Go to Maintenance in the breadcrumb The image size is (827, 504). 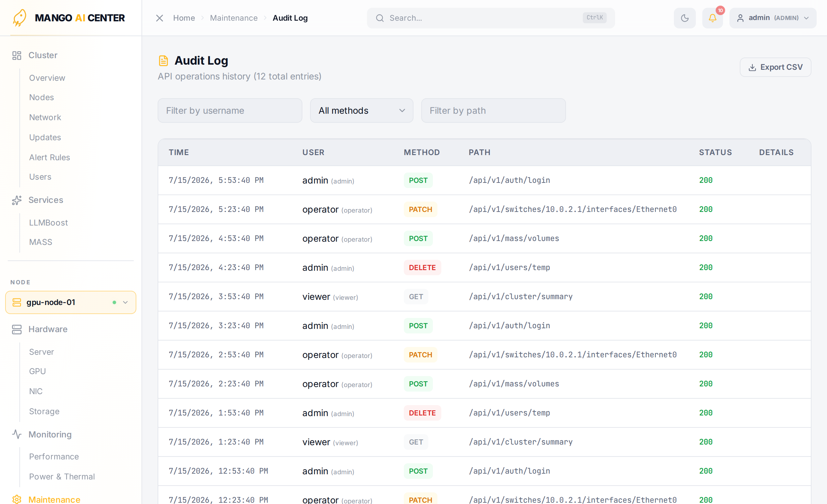tap(234, 18)
